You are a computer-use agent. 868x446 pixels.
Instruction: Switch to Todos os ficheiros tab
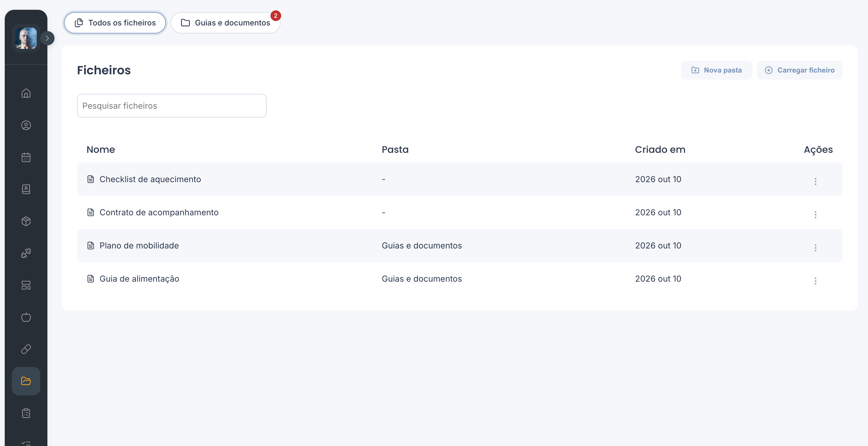tap(115, 23)
